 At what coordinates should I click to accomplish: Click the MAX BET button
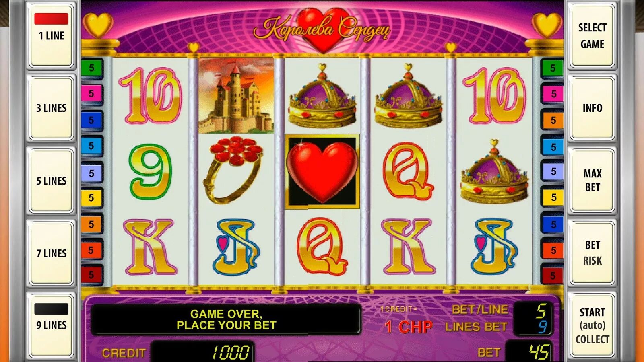[592, 181]
